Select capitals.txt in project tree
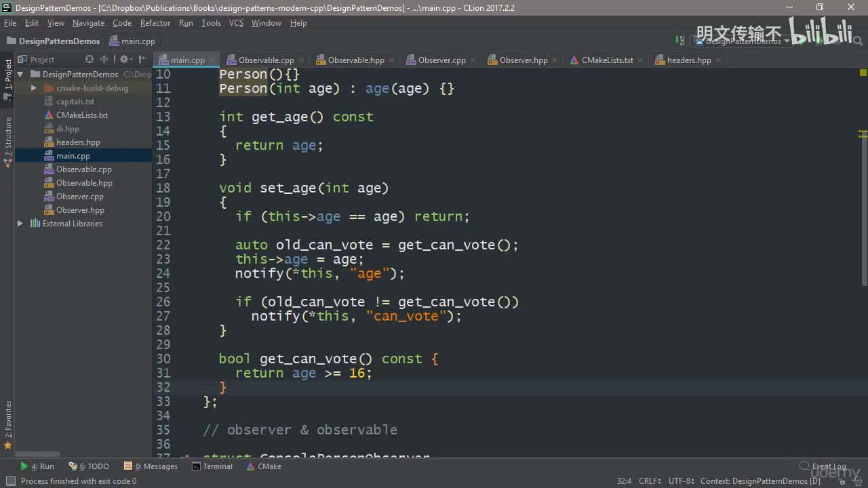 [x=75, y=102]
